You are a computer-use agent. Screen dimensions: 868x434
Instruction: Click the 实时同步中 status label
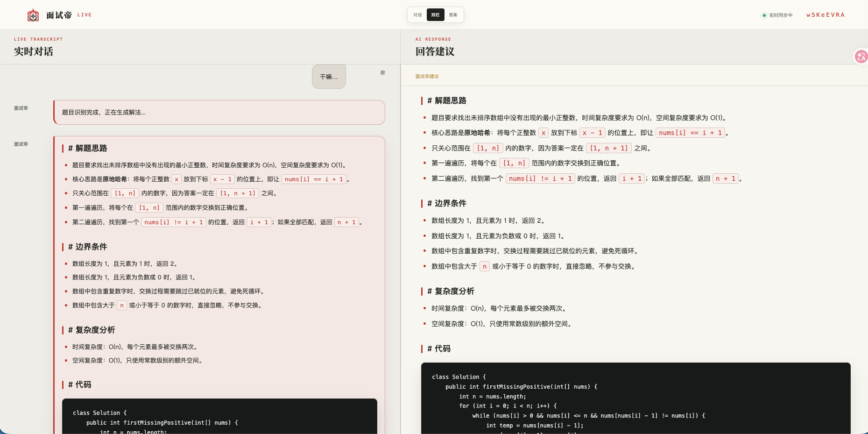click(x=781, y=15)
